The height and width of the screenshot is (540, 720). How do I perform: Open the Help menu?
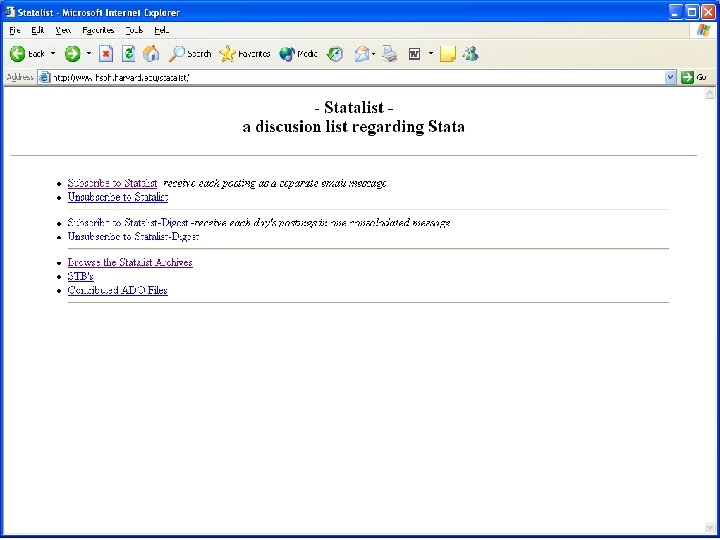tap(162, 30)
